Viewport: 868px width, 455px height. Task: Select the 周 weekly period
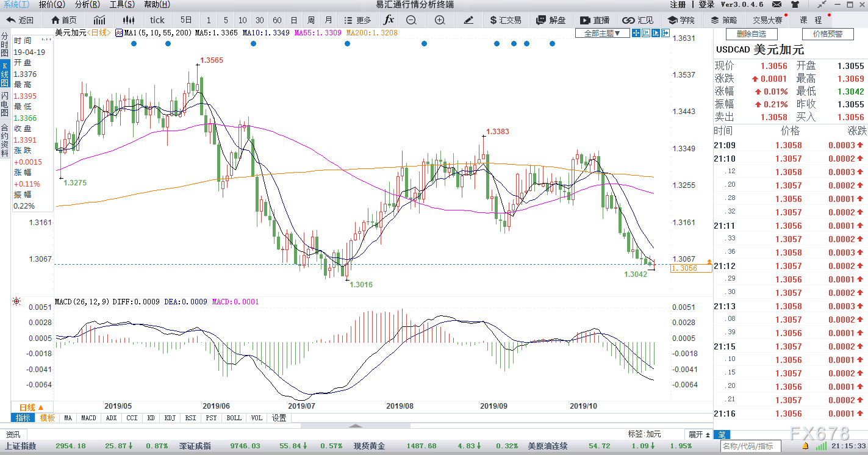pos(311,20)
